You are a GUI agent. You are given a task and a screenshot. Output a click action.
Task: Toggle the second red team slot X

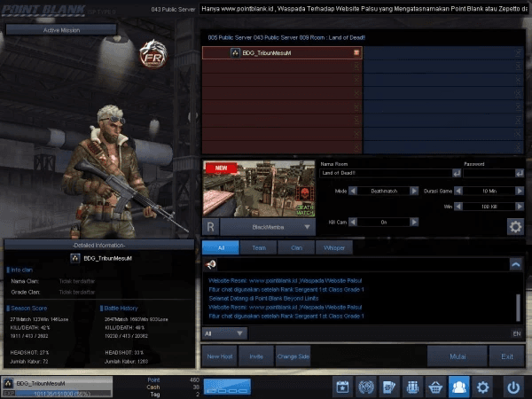click(x=356, y=66)
